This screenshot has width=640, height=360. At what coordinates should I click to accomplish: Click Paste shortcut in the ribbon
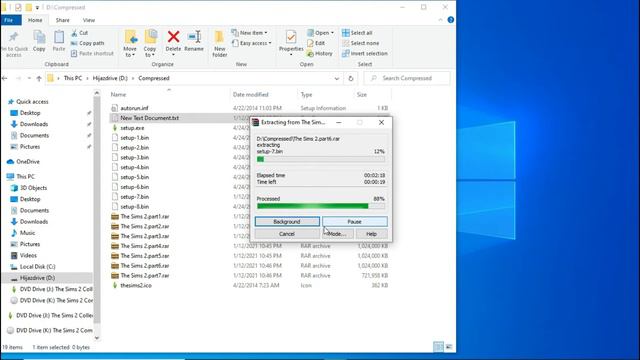point(92,53)
